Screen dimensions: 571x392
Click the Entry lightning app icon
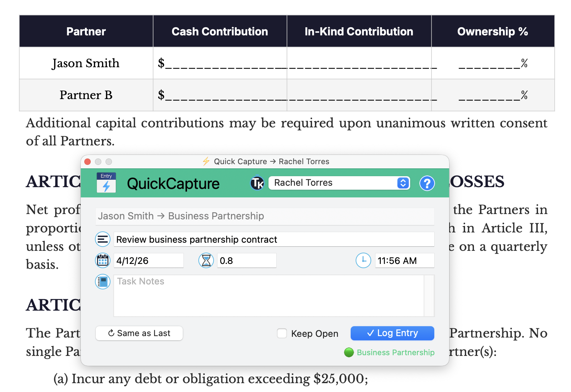tap(106, 183)
